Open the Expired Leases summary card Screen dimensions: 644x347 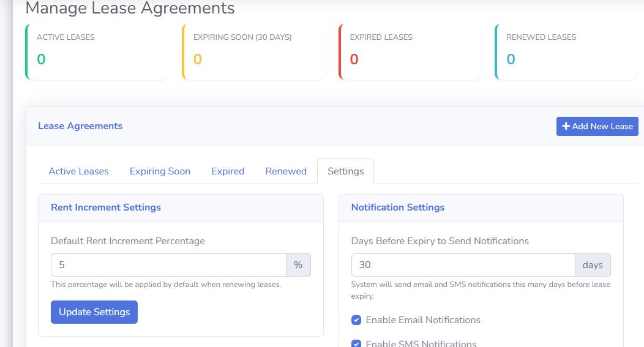coord(410,51)
